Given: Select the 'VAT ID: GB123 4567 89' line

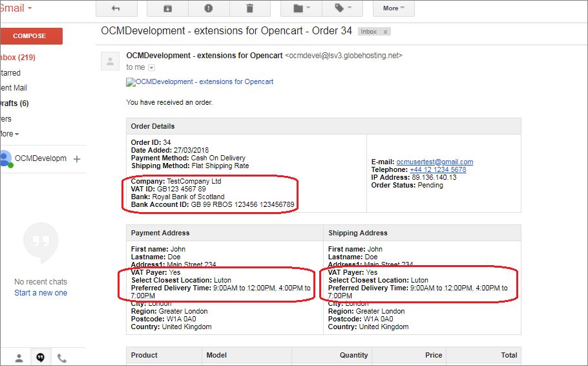Looking at the screenshot, I should [x=169, y=189].
